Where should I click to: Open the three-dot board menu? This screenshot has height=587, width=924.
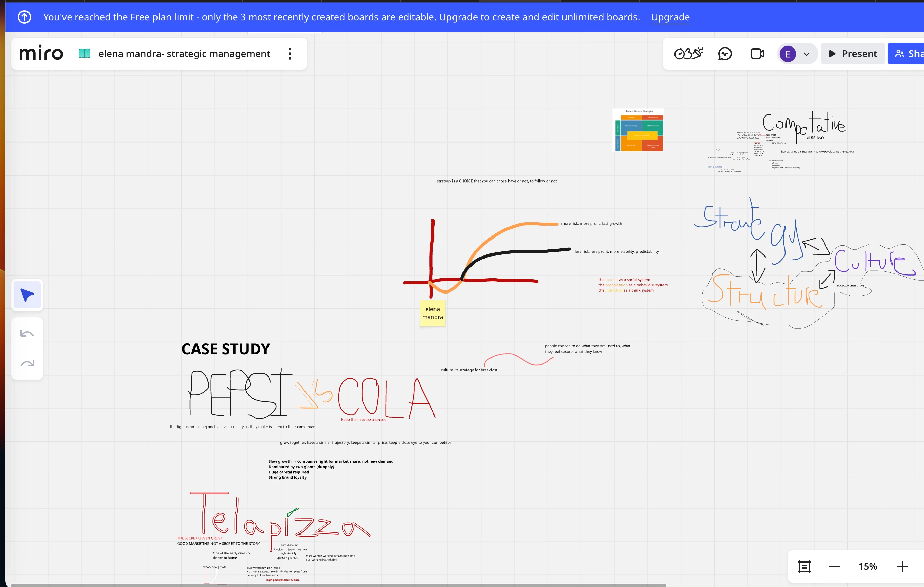tap(290, 53)
